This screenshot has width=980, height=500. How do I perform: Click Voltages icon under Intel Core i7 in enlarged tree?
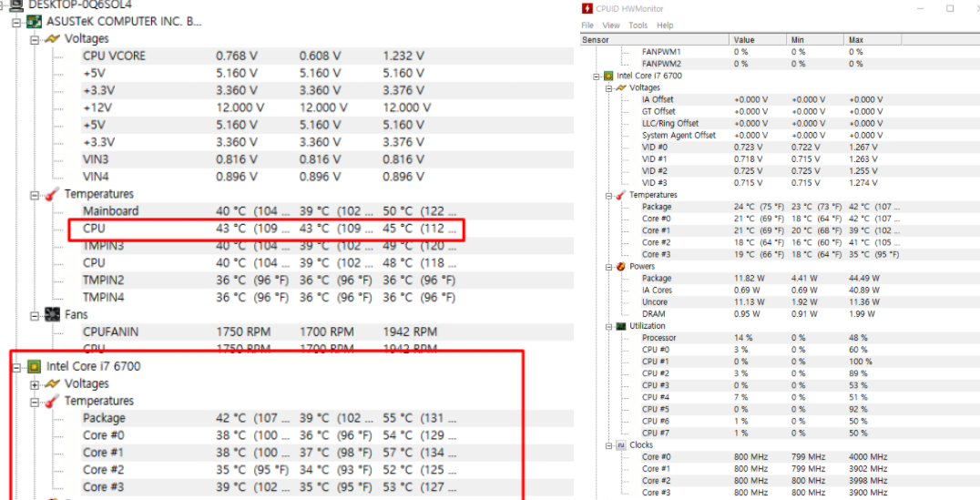tap(53, 383)
